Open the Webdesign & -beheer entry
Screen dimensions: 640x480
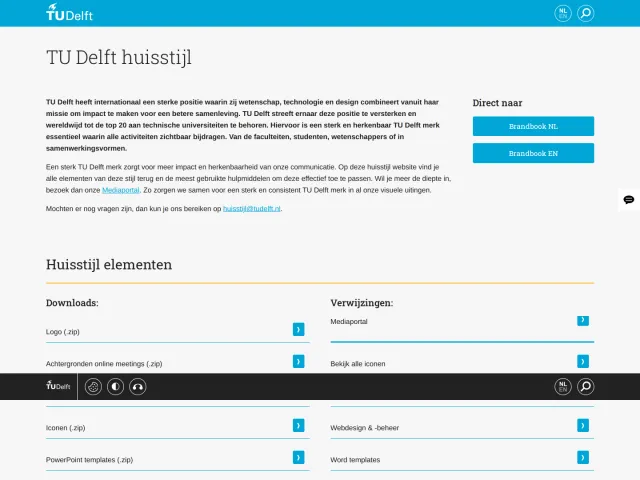364,428
